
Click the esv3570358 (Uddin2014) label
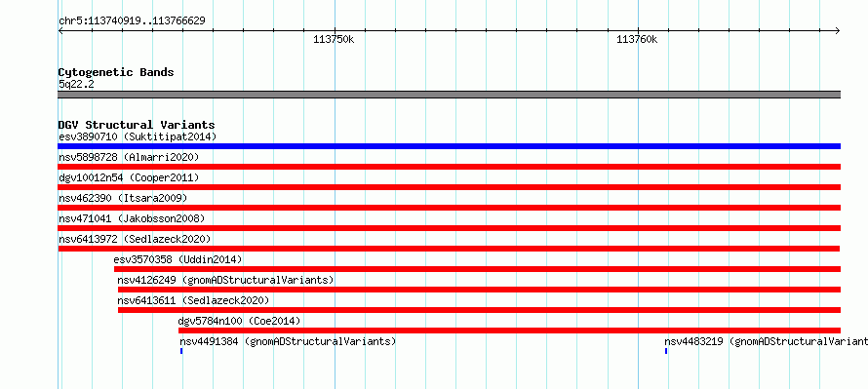[178, 259]
